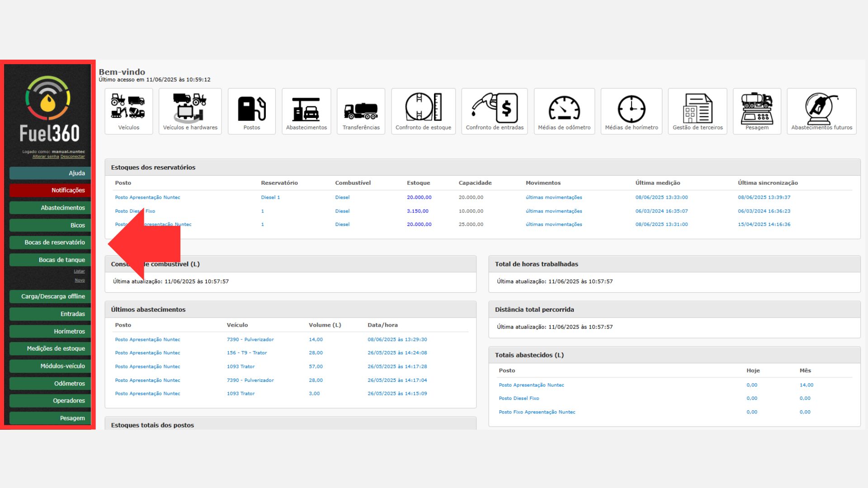Open Transferências tanker truck icon
The width and height of the screenshot is (868, 488).
(x=361, y=111)
